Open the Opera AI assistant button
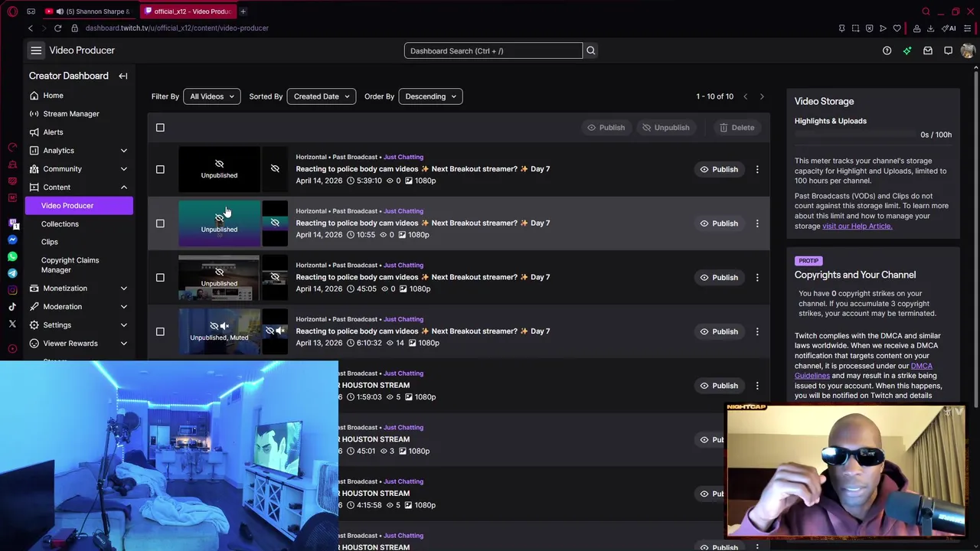This screenshot has height=551, width=980. (x=949, y=28)
